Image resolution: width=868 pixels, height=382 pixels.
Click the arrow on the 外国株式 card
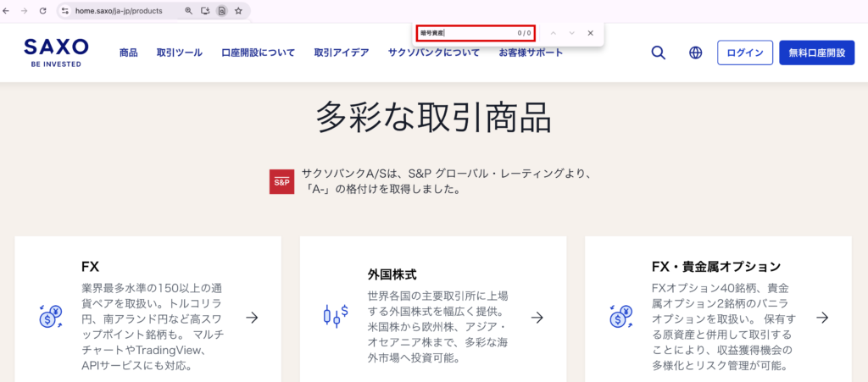[537, 318]
